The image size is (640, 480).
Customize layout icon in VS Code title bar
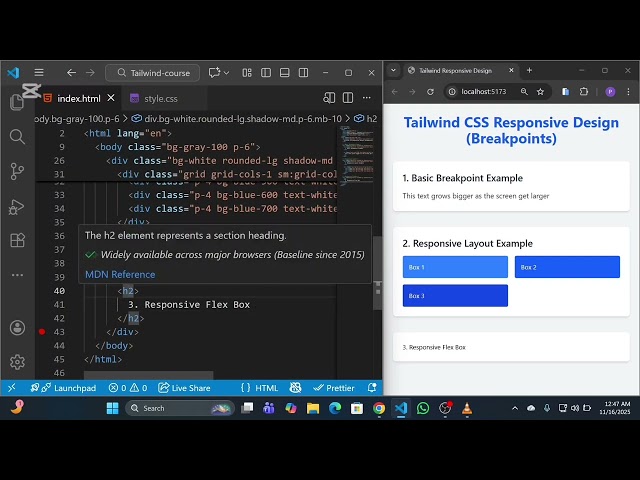pos(247,73)
